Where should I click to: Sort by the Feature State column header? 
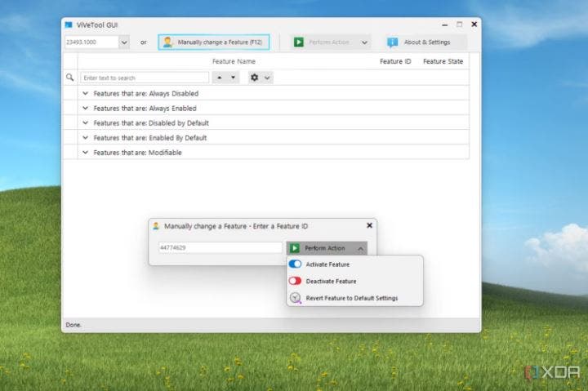pyautogui.click(x=443, y=61)
